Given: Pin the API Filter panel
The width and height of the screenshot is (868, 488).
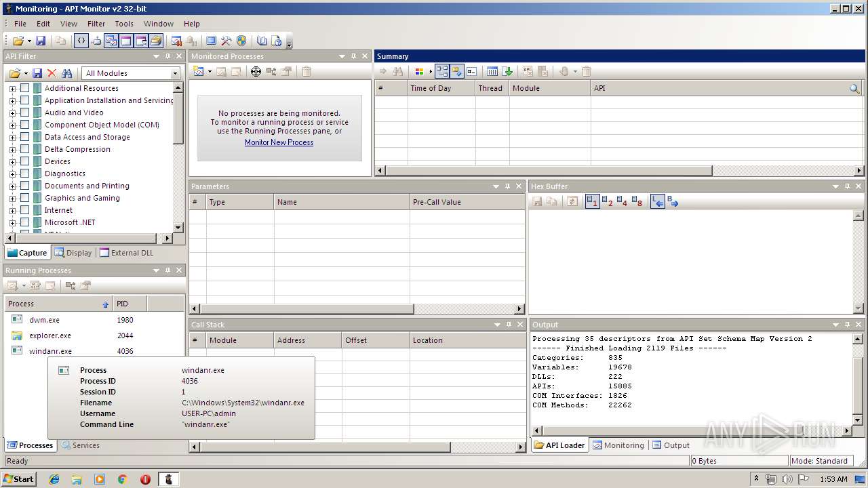Looking at the screenshot, I should point(167,56).
